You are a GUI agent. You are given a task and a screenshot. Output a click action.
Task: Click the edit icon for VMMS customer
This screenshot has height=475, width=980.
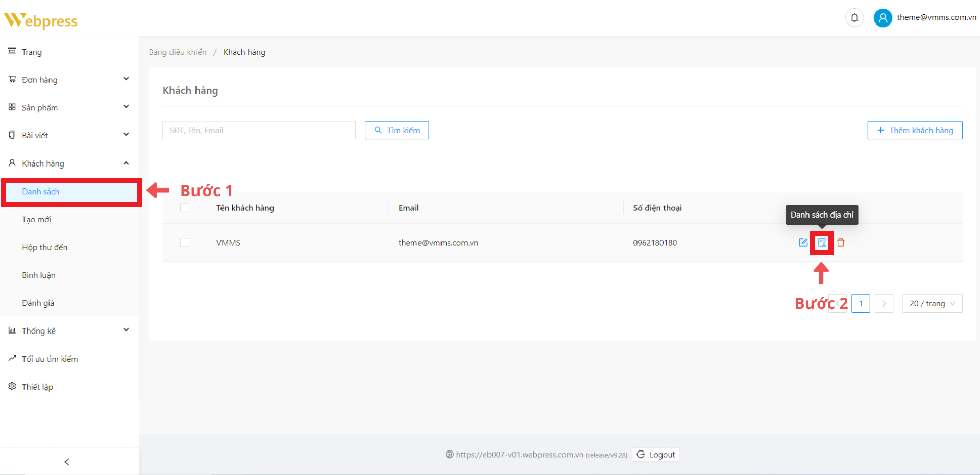[803, 242]
